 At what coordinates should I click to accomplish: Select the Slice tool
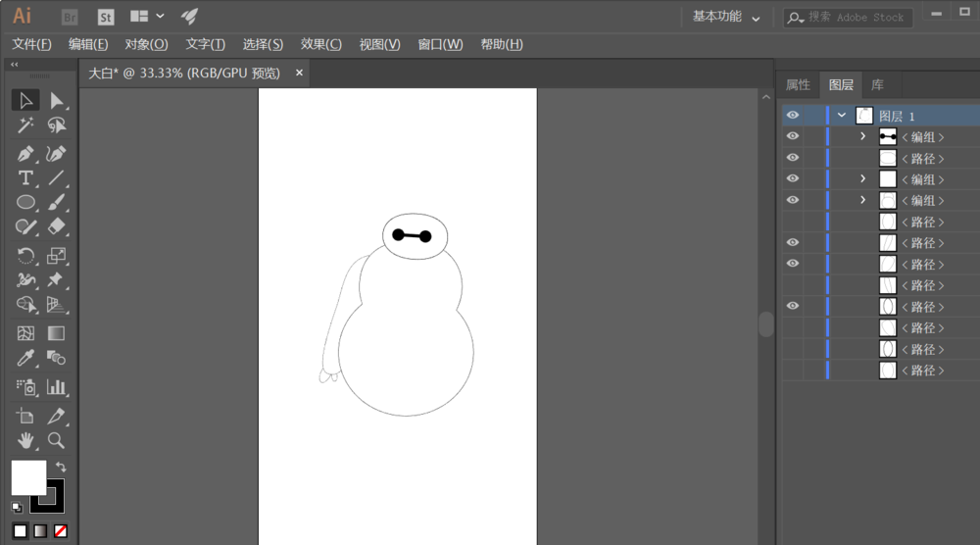point(56,417)
